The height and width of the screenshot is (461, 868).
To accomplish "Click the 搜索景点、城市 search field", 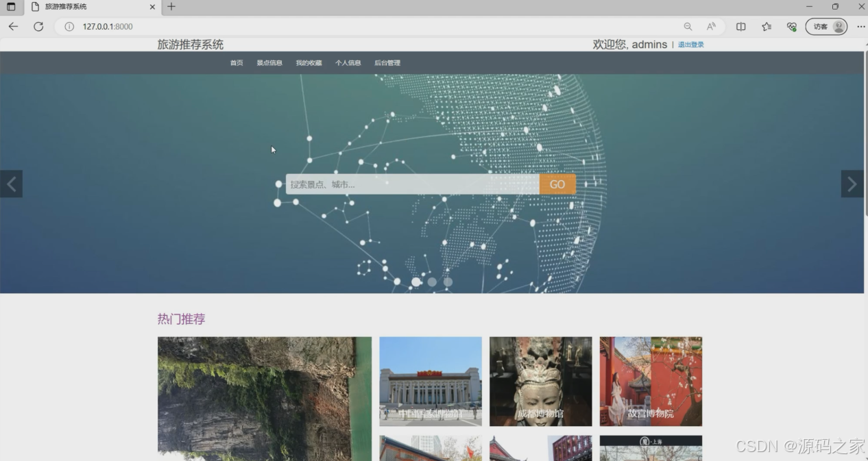I will click(413, 184).
